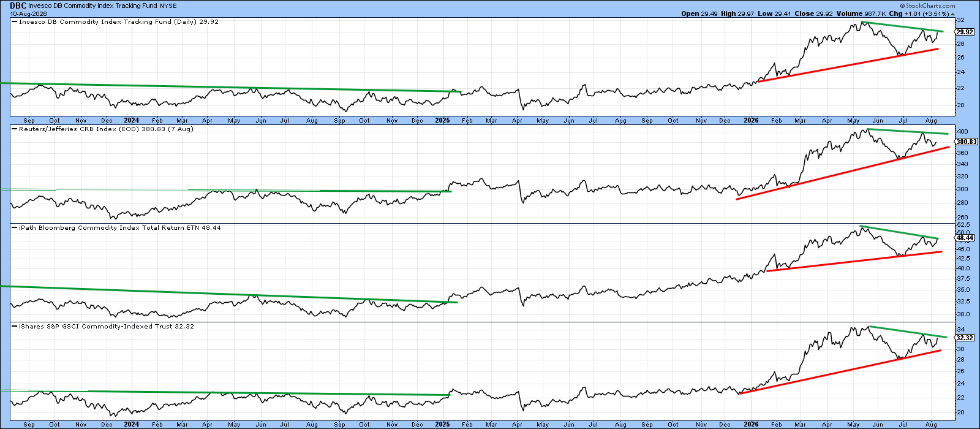Screen dimensions: 980x429
Task: Click the NYSE exchange label
Action: click(169, 6)
